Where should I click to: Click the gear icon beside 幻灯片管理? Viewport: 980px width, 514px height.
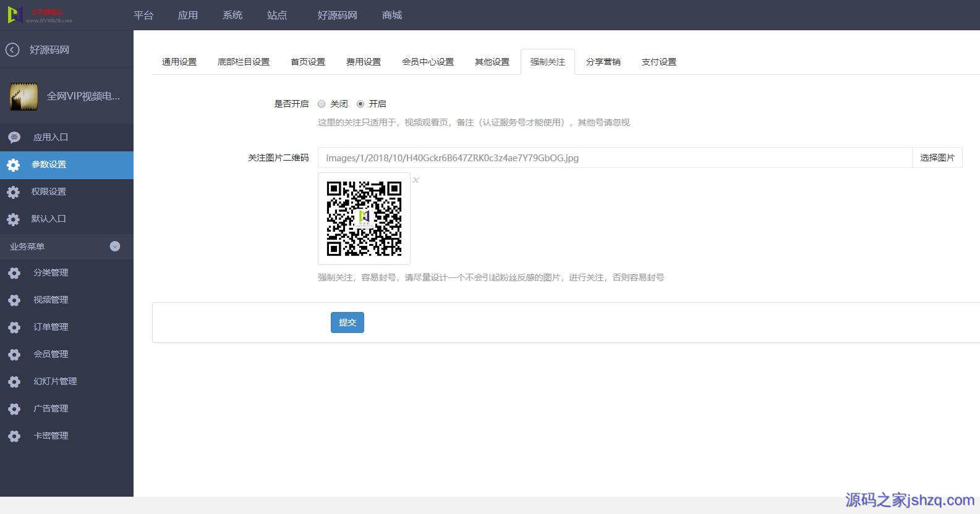click(14, 382)
